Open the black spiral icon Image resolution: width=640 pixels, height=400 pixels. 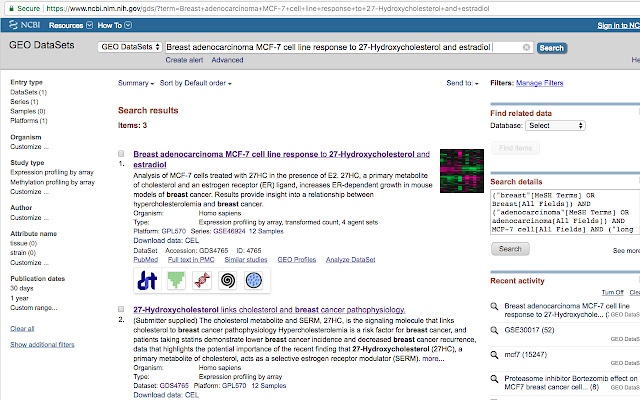228,280
